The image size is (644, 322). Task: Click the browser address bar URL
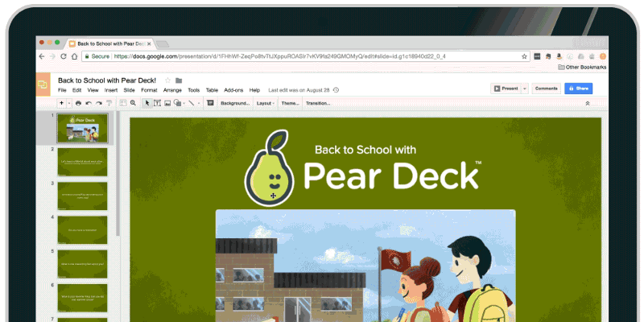(279, 56)
